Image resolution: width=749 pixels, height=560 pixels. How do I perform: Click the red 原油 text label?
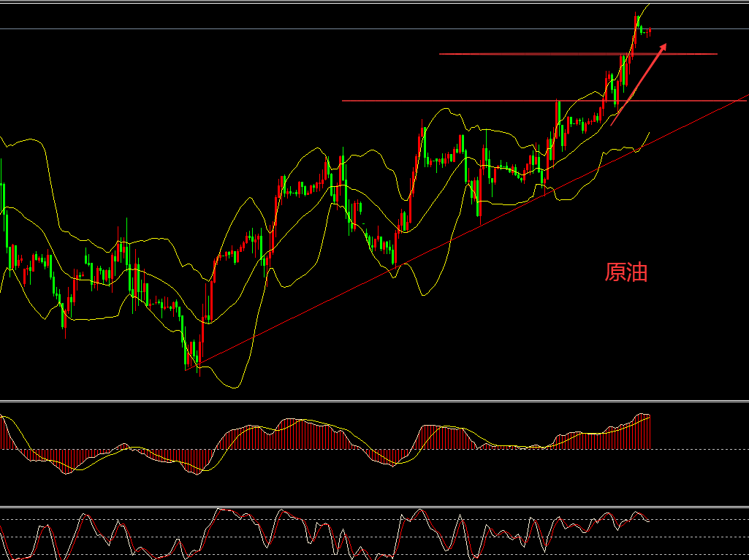626,272
